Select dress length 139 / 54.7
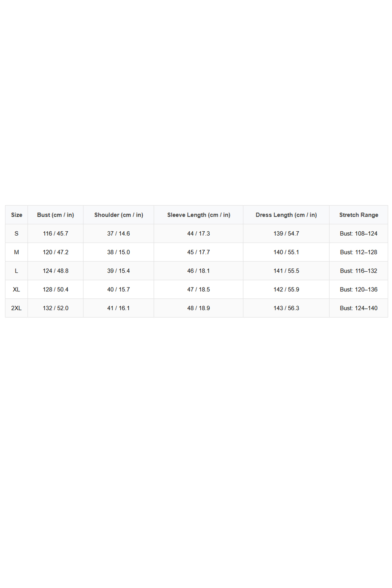This screenshot has width=392, height=588. (286, 233)
